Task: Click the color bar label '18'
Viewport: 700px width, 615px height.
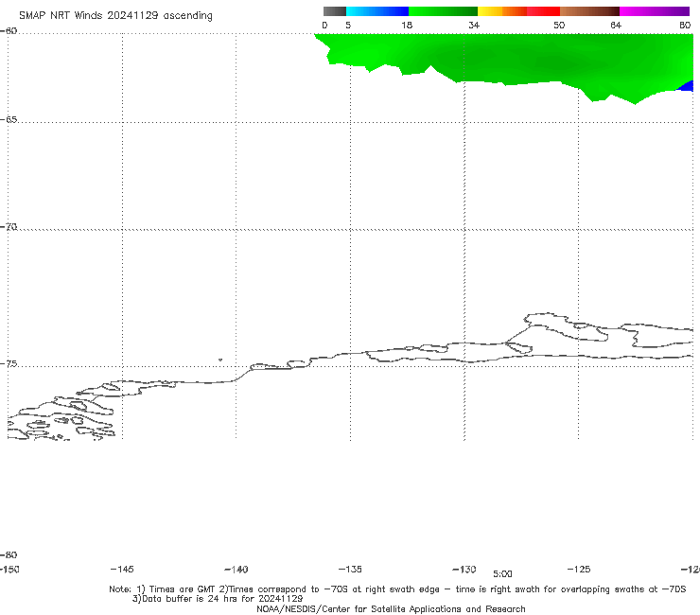Action: click(x=407, y=26)
